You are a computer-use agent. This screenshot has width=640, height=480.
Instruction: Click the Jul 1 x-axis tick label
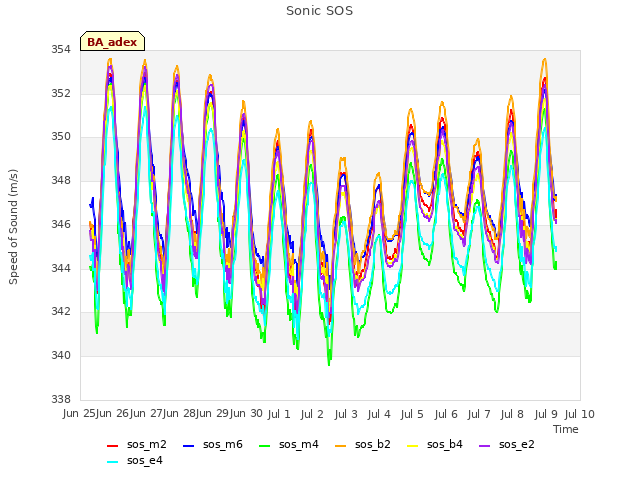279,414
